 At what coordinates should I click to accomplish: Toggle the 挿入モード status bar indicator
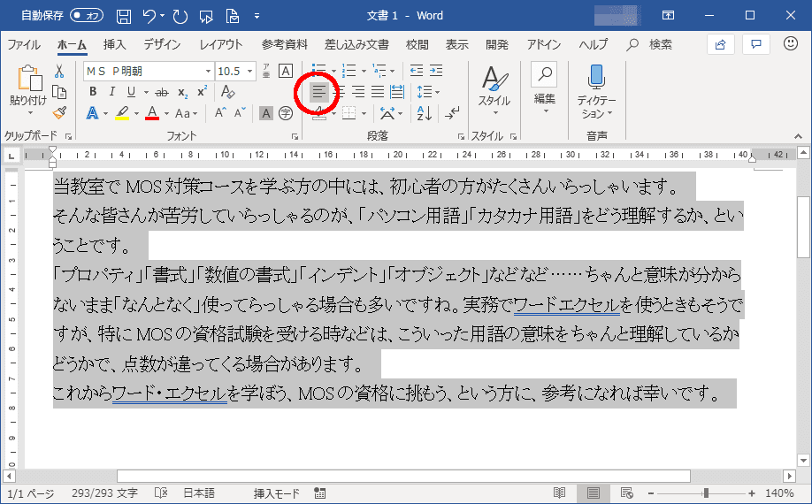(277, 493)
